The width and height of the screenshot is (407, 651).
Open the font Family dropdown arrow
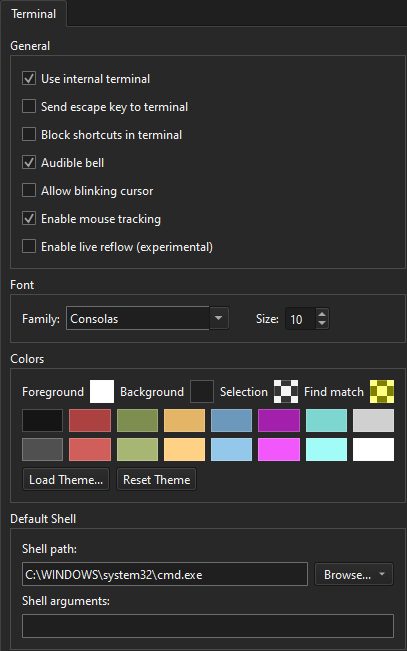pyautogui.click(x=218, y=318)
